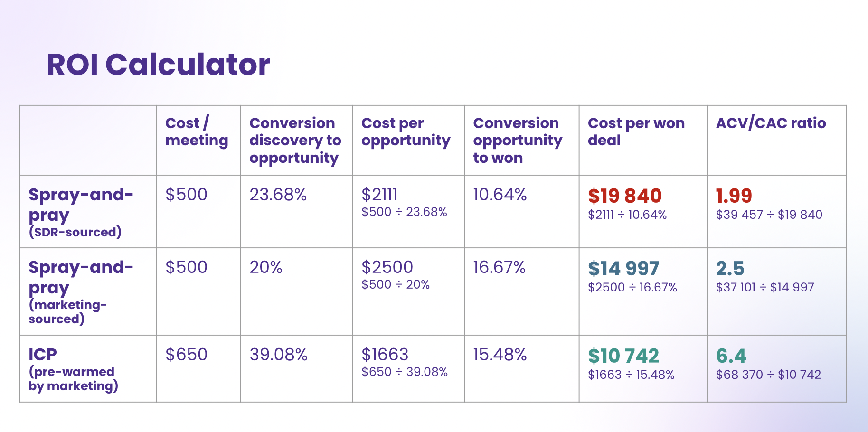Select the 2.5 ratio value
Screen dimensions: 868x432
click(730, 268)
